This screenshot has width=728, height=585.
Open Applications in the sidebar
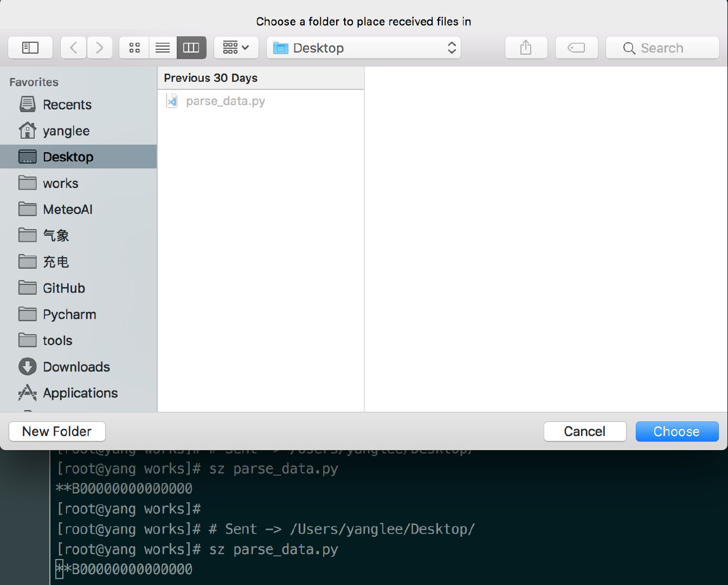(80, 393)
